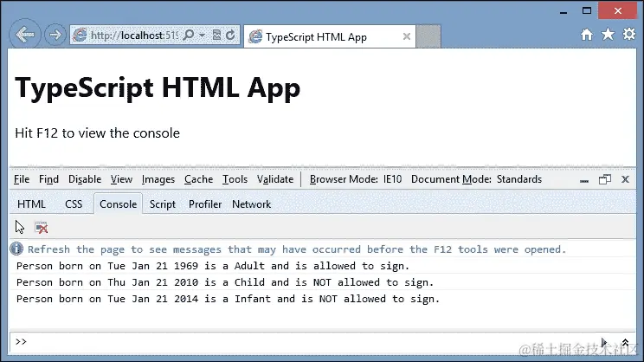Go back with the browser Back arrow
This screenshot has height=362, width=644.
click(x=24, y=35)
